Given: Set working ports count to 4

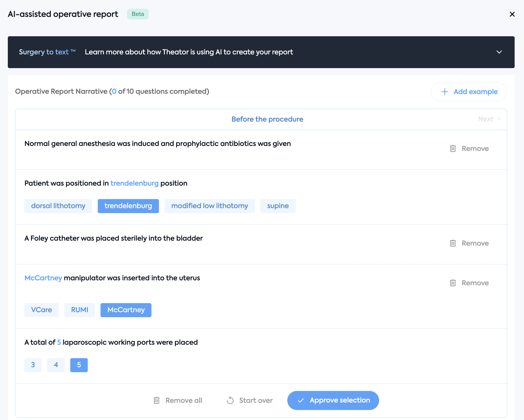Looking at the screenshot, I should point(56,365).
